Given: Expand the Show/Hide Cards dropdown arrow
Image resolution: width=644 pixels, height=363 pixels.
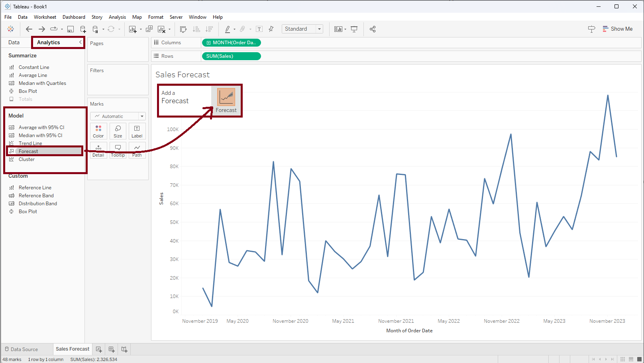Looking at the screenshot, I should point(345,29).
